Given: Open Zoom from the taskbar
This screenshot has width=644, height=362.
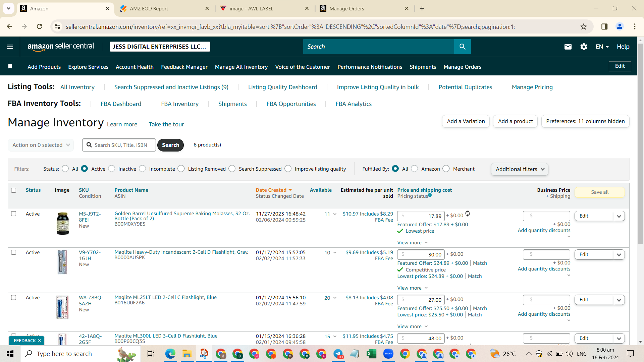Looking at the screenshot, I should [388, 354].
